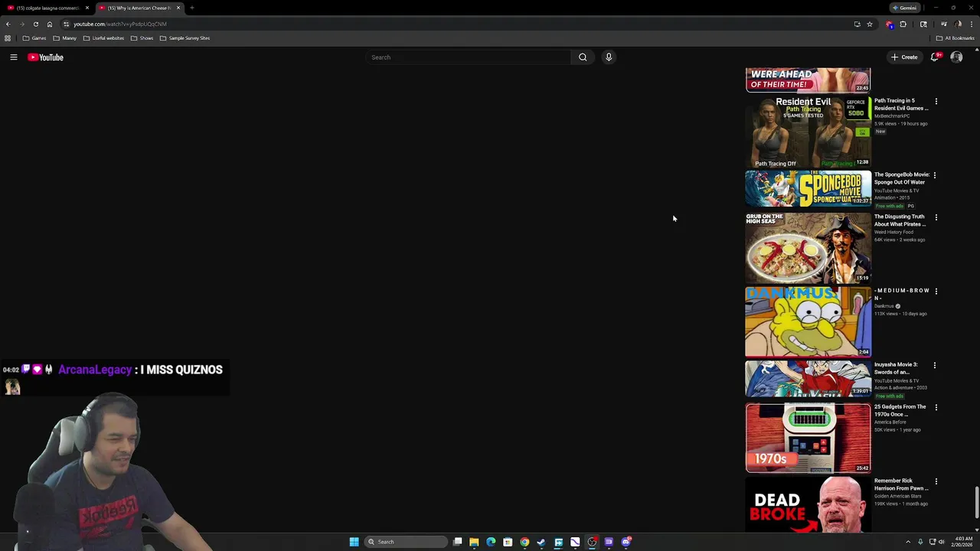980x551 pixels.
Task: Open Discord from the taskbar
Action: coord(626,542)
